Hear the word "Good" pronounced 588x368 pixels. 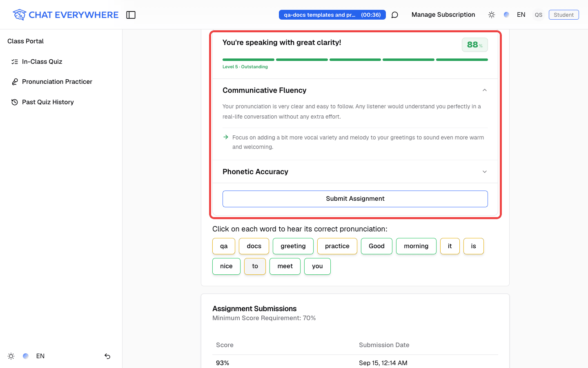click(376, 246)
